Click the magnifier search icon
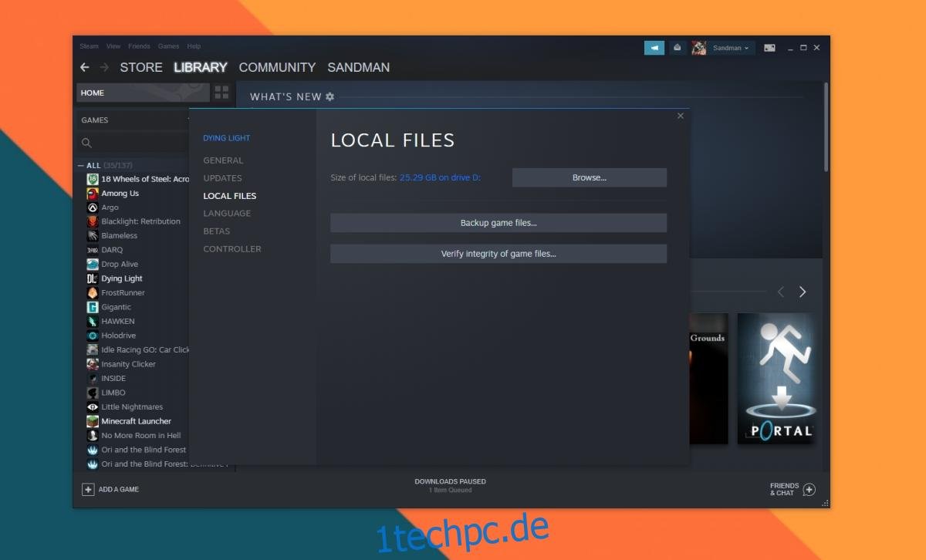Screen dimensions: 926x560 [86, 143]
